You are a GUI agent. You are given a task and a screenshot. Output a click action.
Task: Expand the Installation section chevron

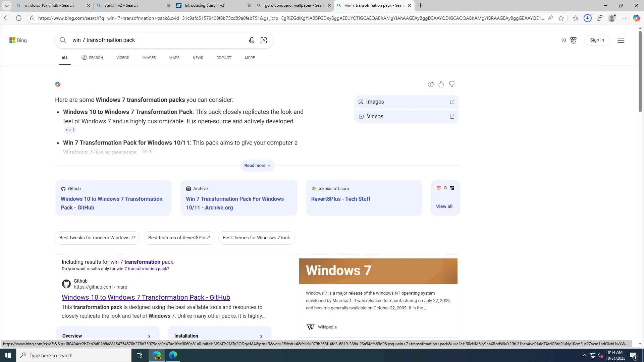coord(261,336)
